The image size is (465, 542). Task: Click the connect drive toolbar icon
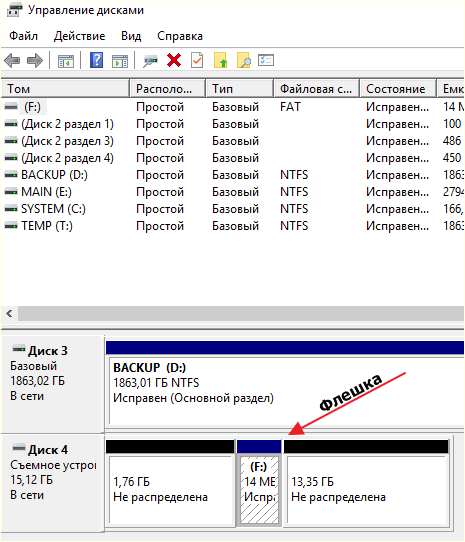[x=150, y=61]
